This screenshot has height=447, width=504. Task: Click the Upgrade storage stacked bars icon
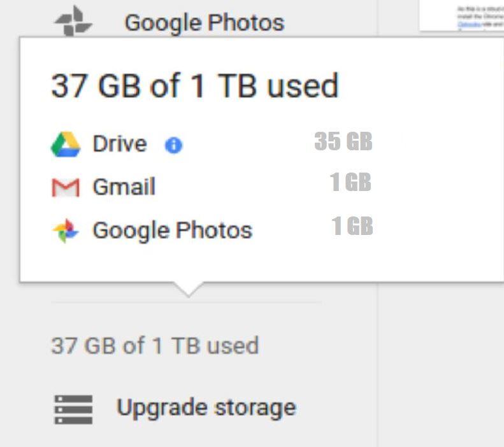click(x=73, y=408)
